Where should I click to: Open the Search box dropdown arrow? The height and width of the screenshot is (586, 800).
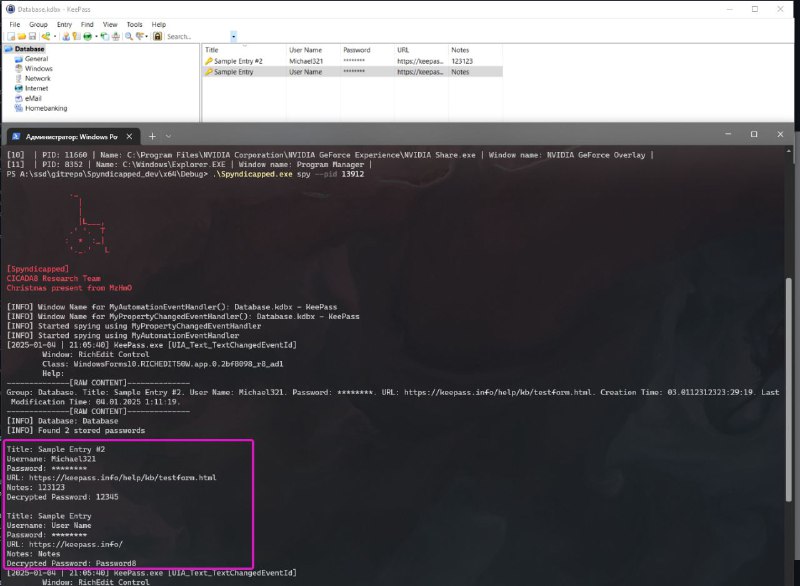(234, 36)
